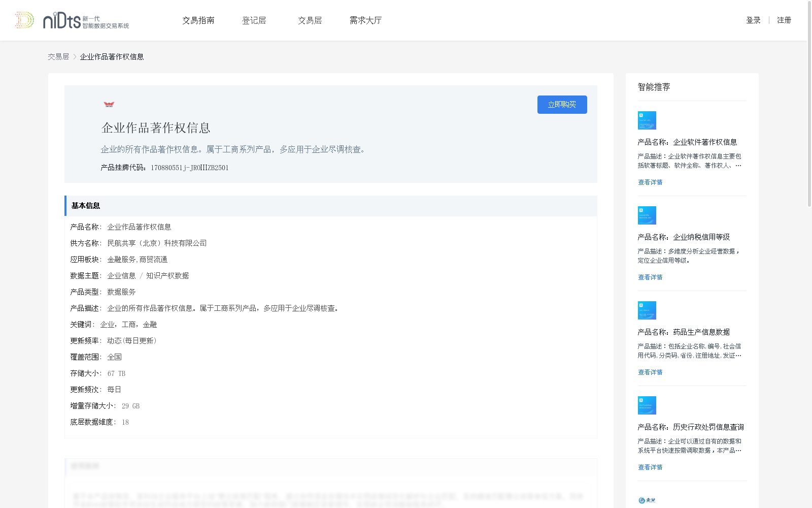Open thumbnail of 药品生产信息数据 recommendation
The width and height of the screenshot is (812, 508).
[x=647, y=310]
